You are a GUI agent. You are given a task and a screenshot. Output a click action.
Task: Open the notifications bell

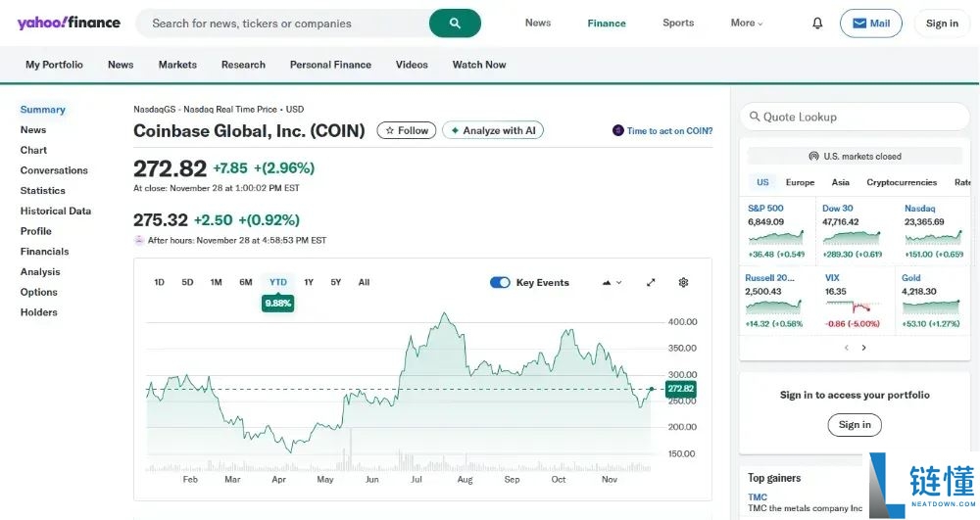pyautogui.click(x=817, y=24)
